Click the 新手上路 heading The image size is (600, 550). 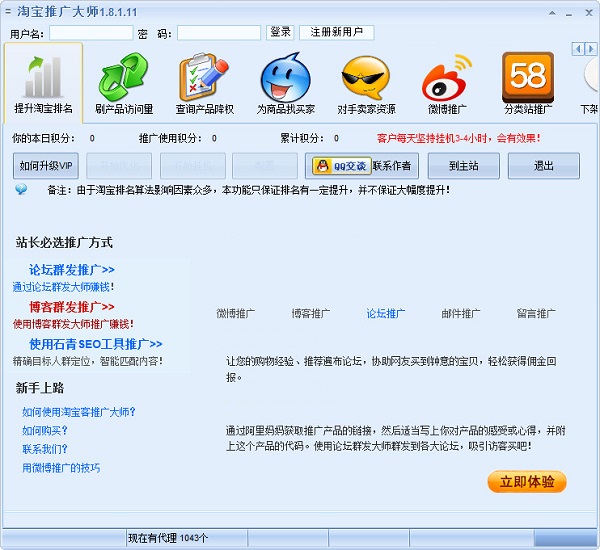40,388
